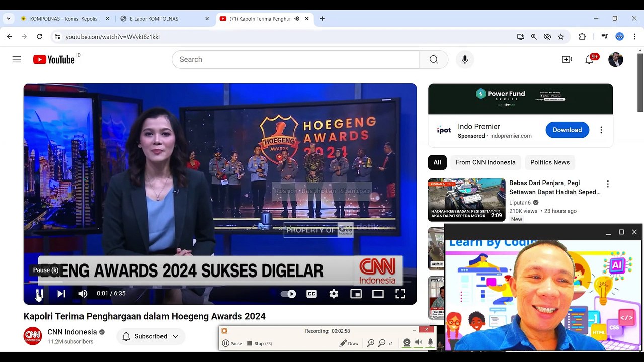The image size is (644, 362).
Task: Open media controls icon in toolbar
Action: 604,37
